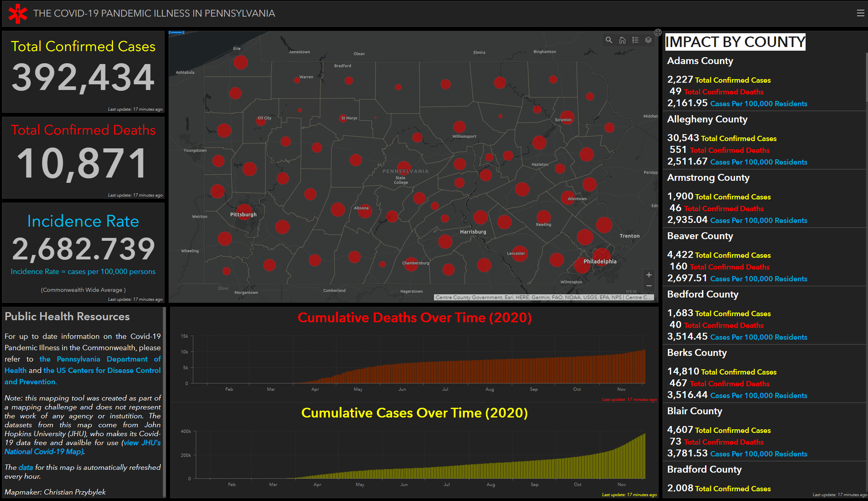This screenshot has height=501, width=868.
Task: Zoom in with the map plus button
Action: click(x=649, y=275)
